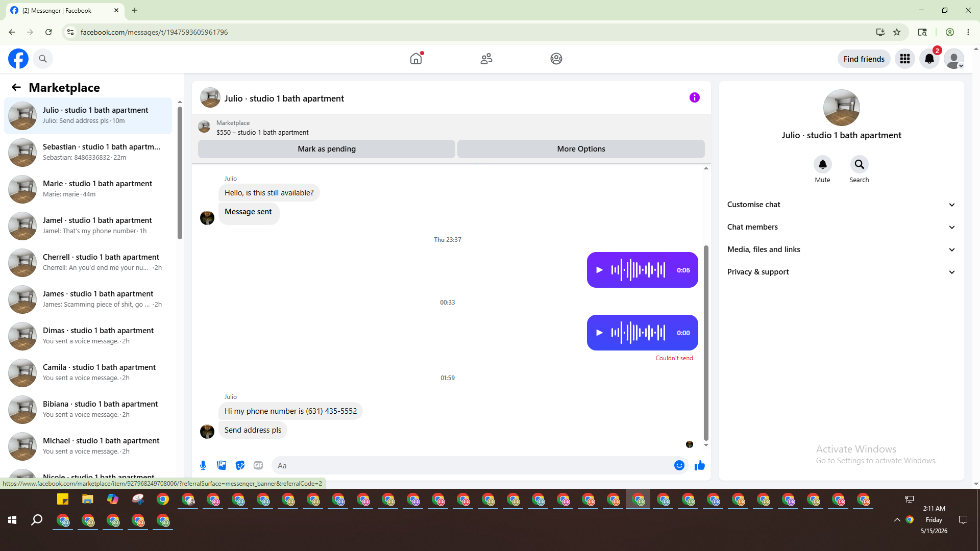Open Windows Start menu
Image resolution: width=980 pixels, height=551 pixels.
pyautogui.click(x=12, y=520)
